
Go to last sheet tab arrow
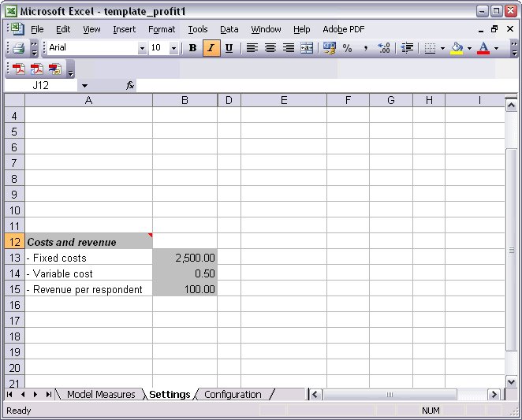(49, 395)
